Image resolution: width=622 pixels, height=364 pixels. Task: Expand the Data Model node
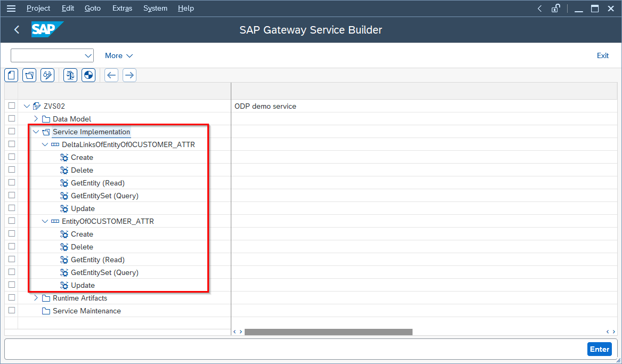(x=36, y=118)
